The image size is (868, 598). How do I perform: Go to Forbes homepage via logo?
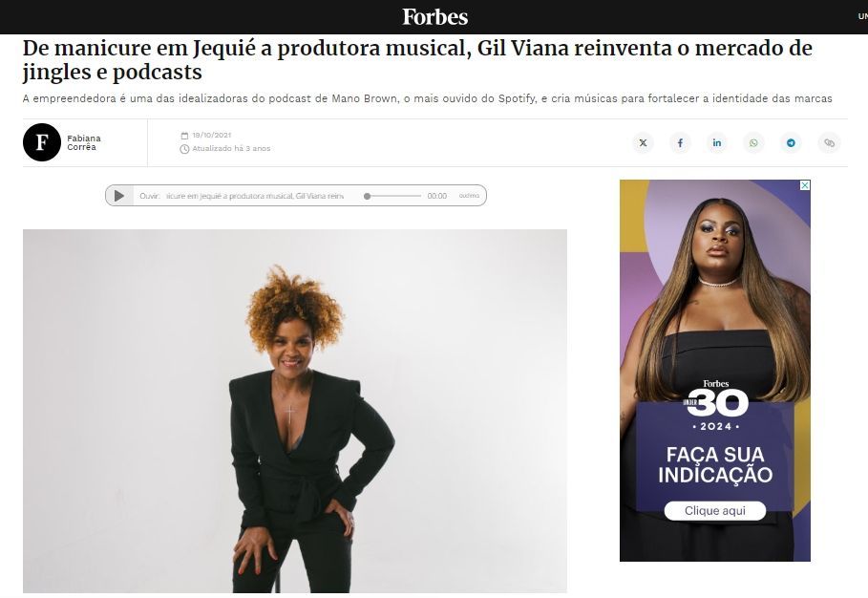[x=435, y=17]
